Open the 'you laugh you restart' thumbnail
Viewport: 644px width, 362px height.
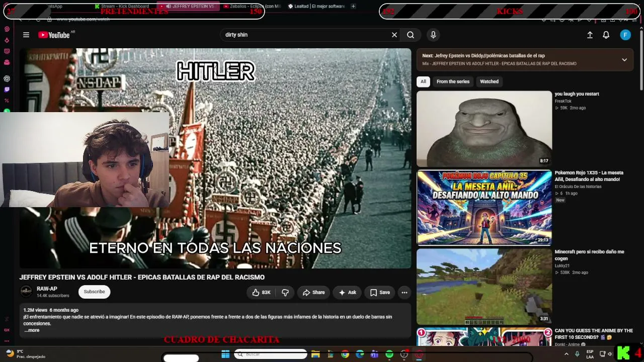coord(484,129)
